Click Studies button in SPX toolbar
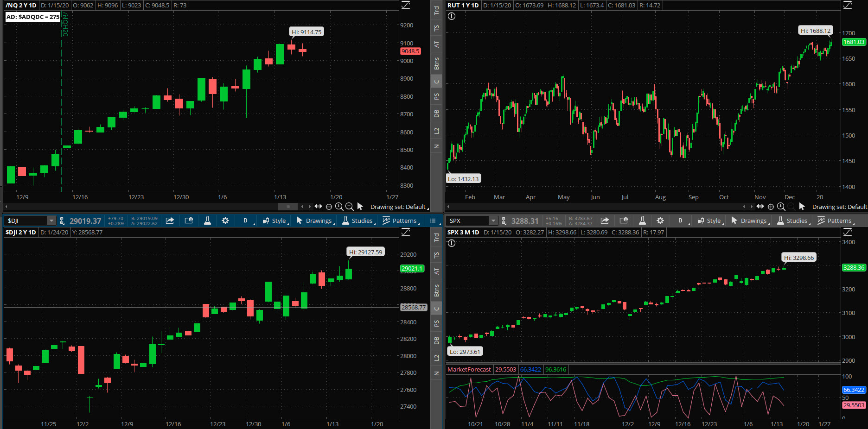This screenshot has width=868, height=429. pyautogui.click(x=793, y=221)
